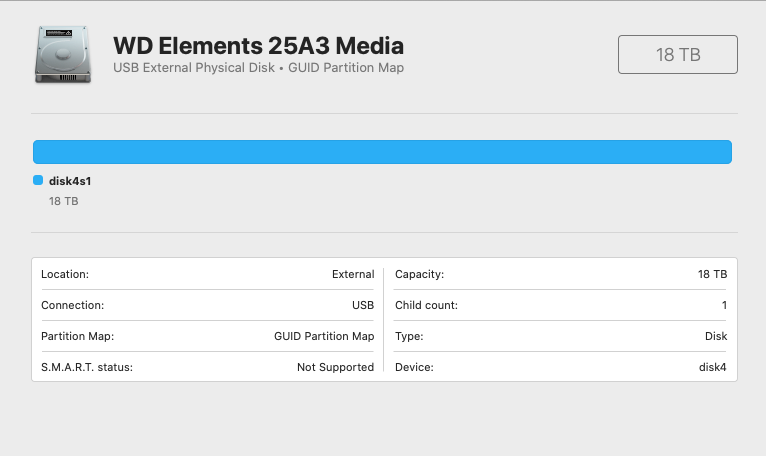Click the 18 TB capacity box
This screenshot has width=766, height=456.
click(677, 55)
